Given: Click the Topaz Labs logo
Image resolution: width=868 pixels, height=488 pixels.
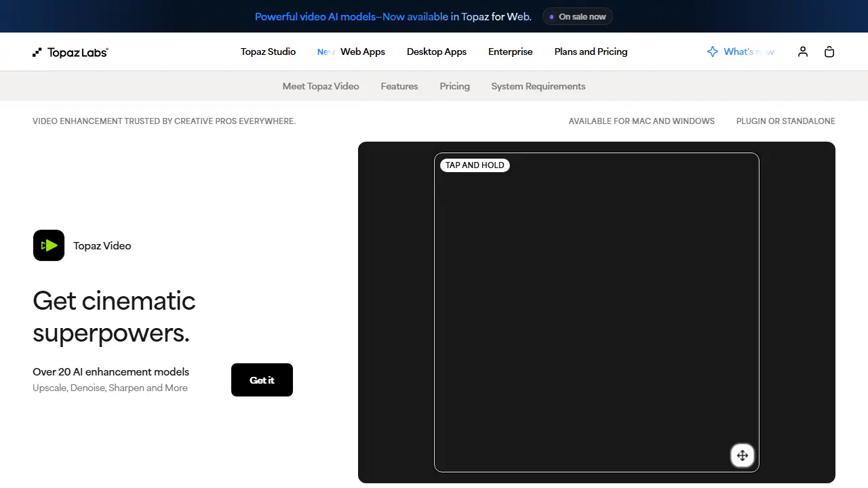Looking at the screenshot, I should (71, 52).
